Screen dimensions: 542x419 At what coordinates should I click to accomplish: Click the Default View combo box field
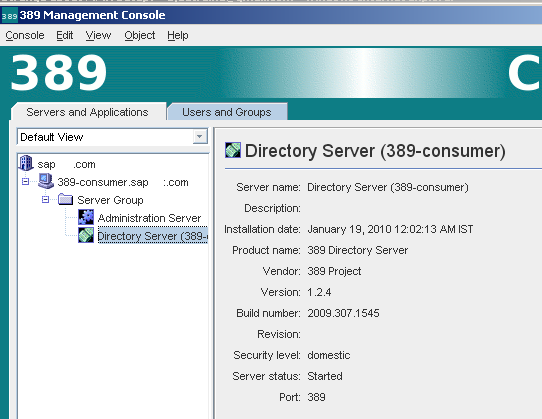112,137
